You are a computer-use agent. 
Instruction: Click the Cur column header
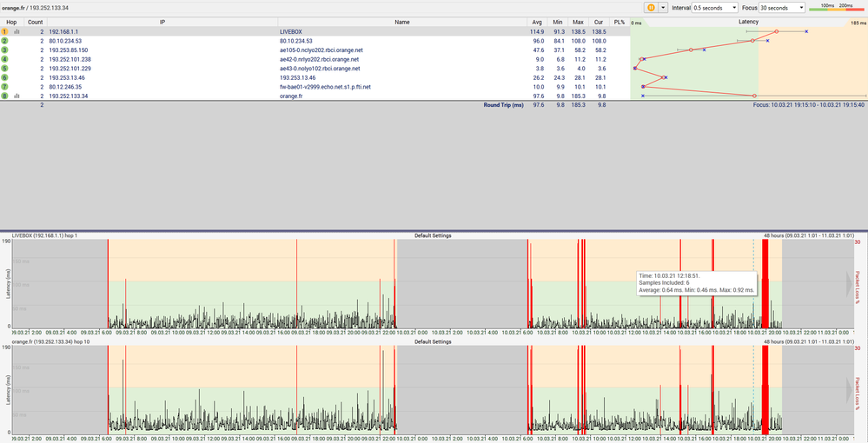[599, 23]
